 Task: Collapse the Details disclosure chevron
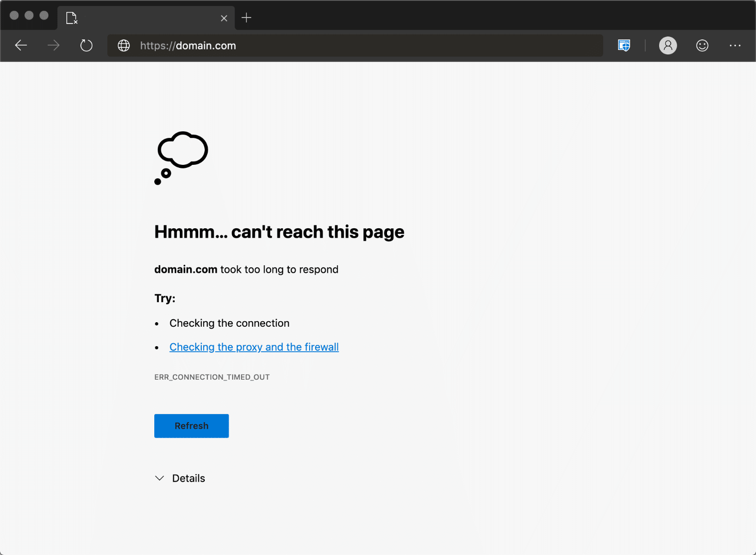(x=159, y=478)
